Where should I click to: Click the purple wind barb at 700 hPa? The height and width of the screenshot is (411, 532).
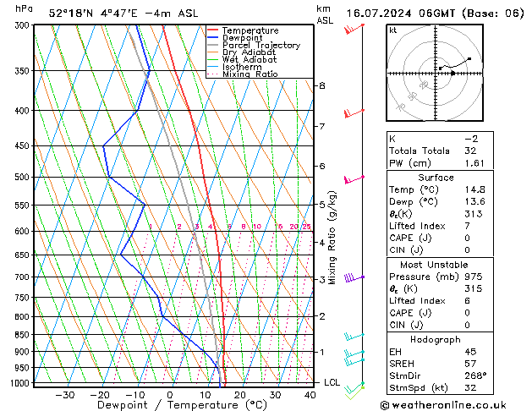(x=353, y=277)
